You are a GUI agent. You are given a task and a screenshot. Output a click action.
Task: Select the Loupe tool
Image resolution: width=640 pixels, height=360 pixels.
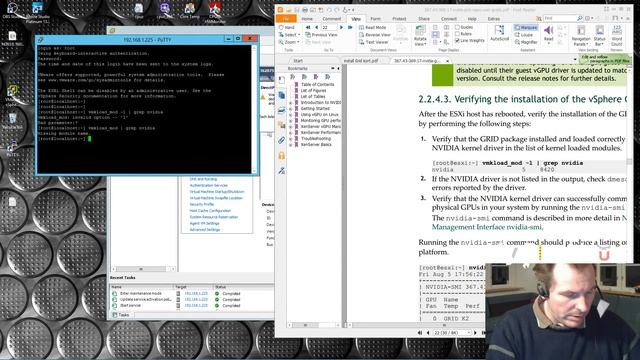click(x=524, y=35)
